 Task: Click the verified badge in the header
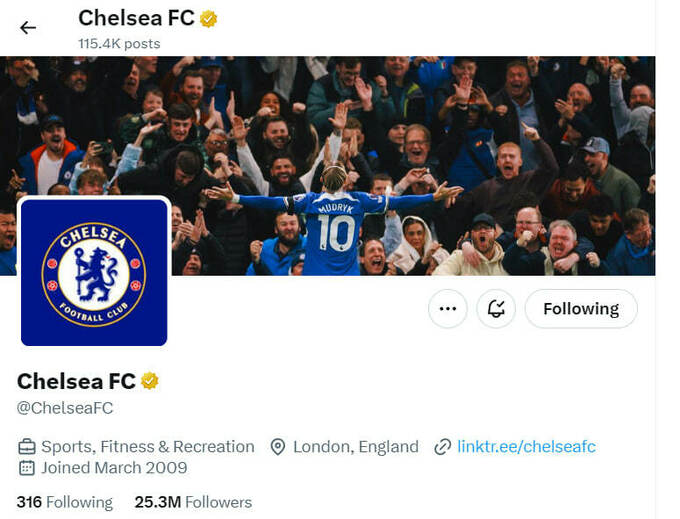pos(209,18)
